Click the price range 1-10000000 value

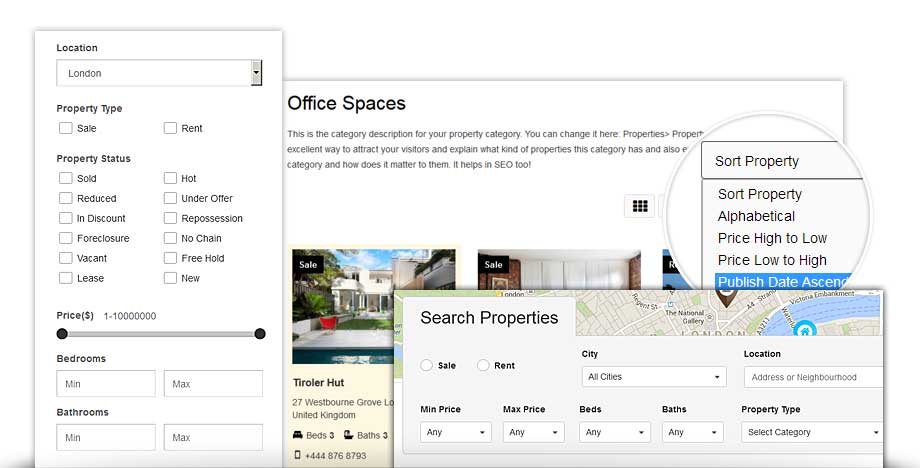[130, 316]
